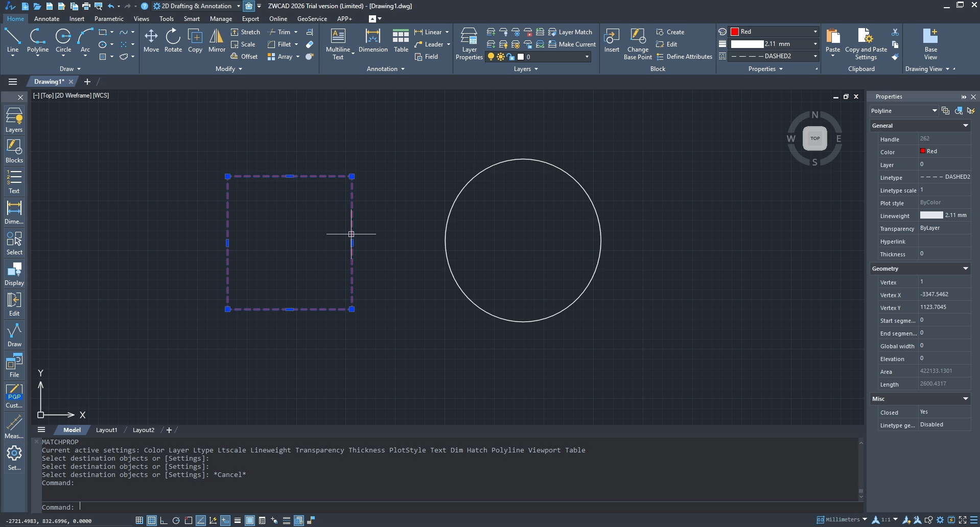Toggle ortho mode in status bar
The width and height of the screenshot is (980, 527).
point(164,520)
